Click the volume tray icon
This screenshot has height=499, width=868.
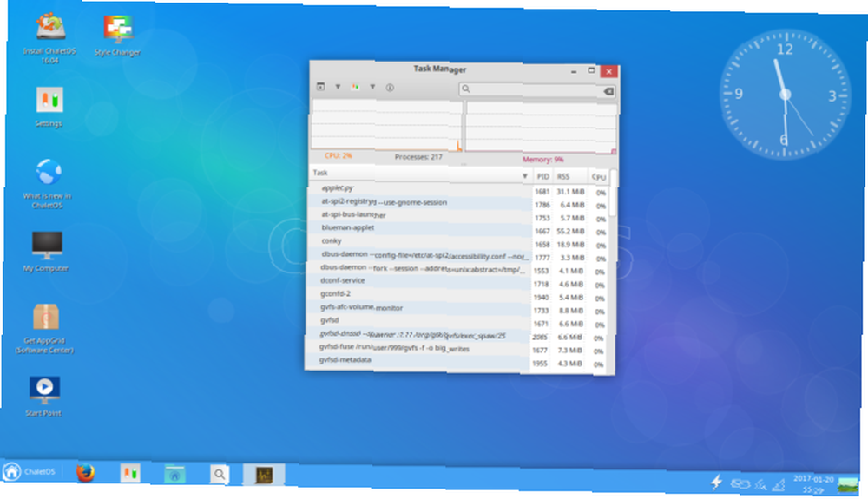tap(761, 485)
